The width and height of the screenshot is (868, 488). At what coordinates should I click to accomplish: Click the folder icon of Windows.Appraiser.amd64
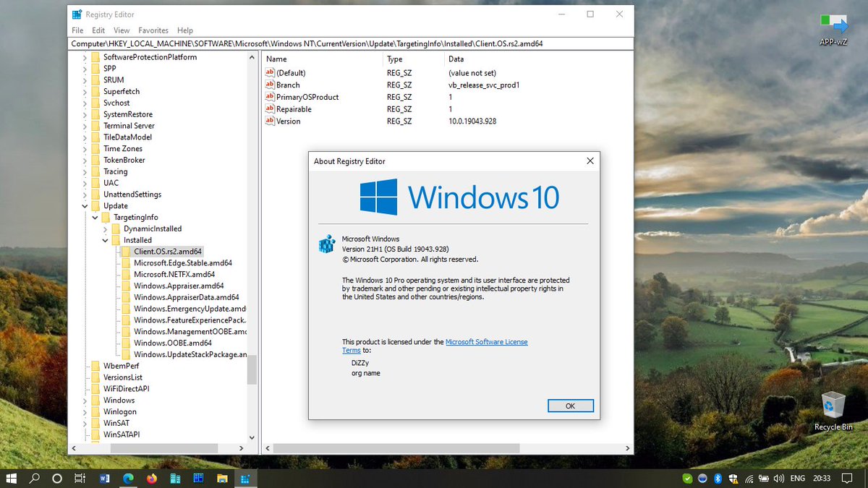point(127,286)
